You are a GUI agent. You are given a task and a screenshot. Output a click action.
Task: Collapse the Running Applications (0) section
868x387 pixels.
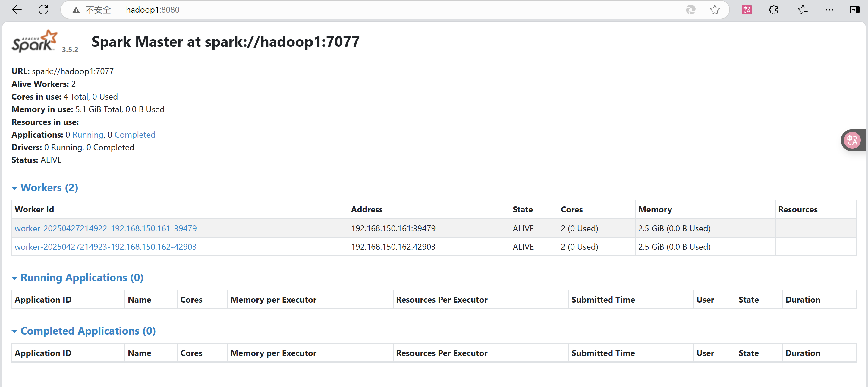[78, 278]
